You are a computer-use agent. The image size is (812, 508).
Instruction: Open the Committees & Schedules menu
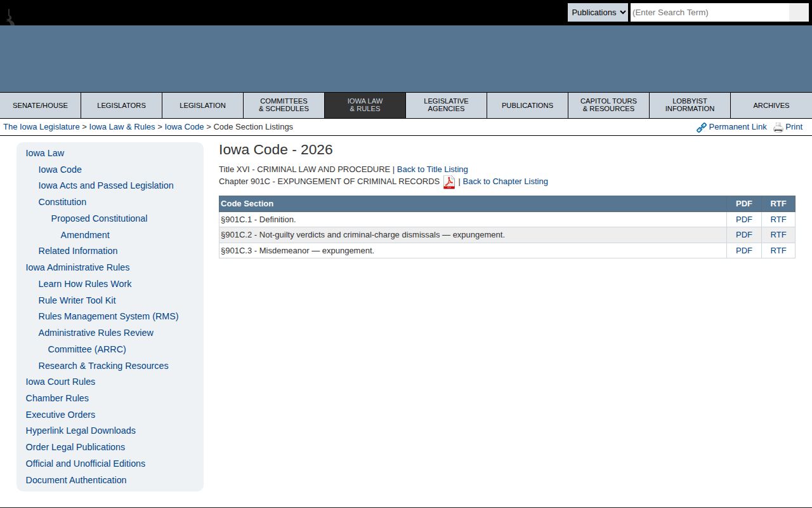tap(284, 105)
